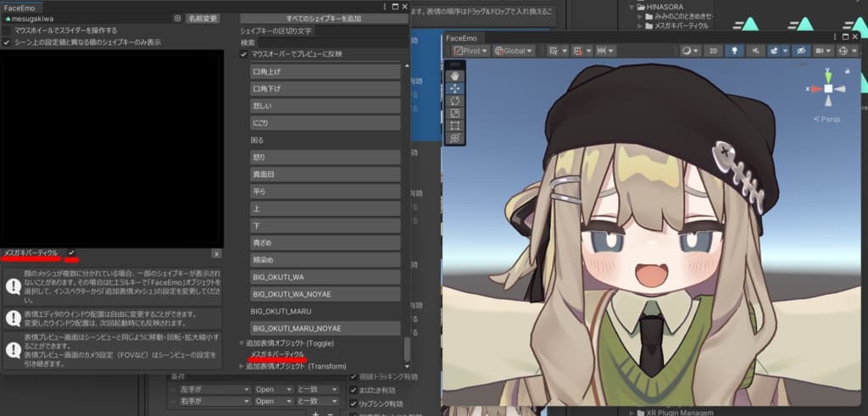Toggle 2D view mode
This screenshot has width=868, height=416.
click(x=714, y=51)
